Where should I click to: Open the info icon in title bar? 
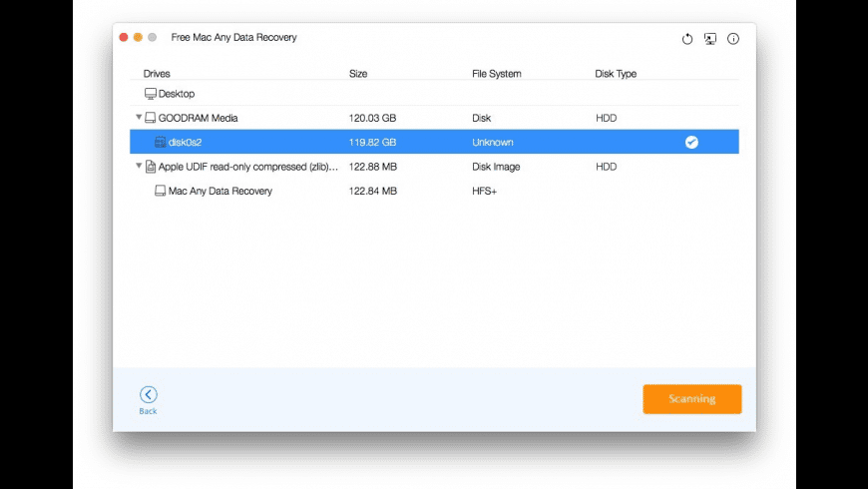point(733,39)
